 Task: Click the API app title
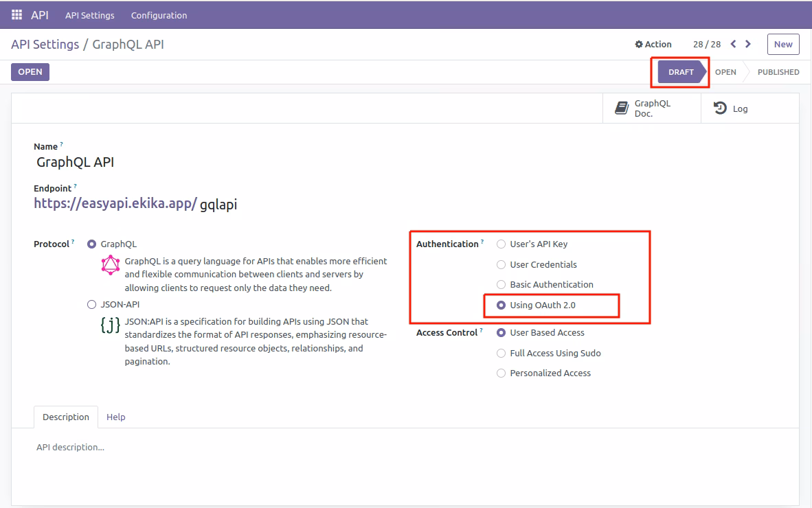(x=39, y=15)
